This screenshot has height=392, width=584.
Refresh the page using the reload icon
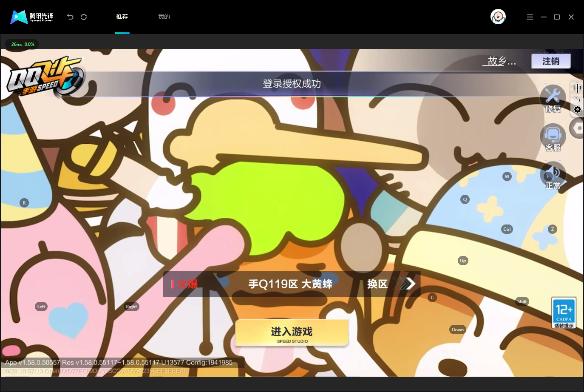pyautogui.click(x=84, y=17)
